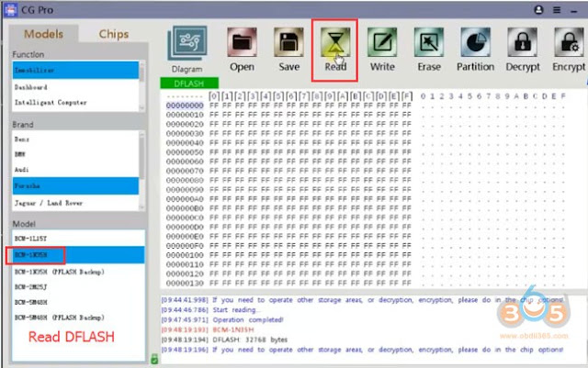
Task: Click the red 'BCM-1N35H' log line
Action: (x=208, y=329)
